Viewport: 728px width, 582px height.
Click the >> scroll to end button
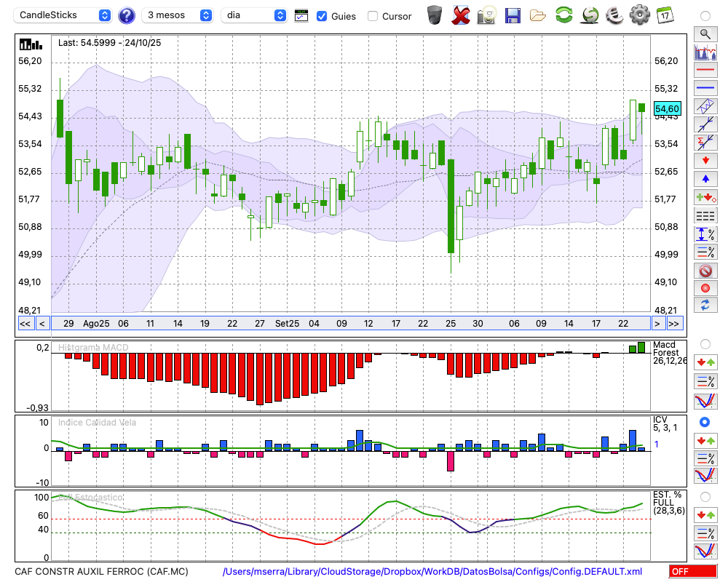point(674,324)
